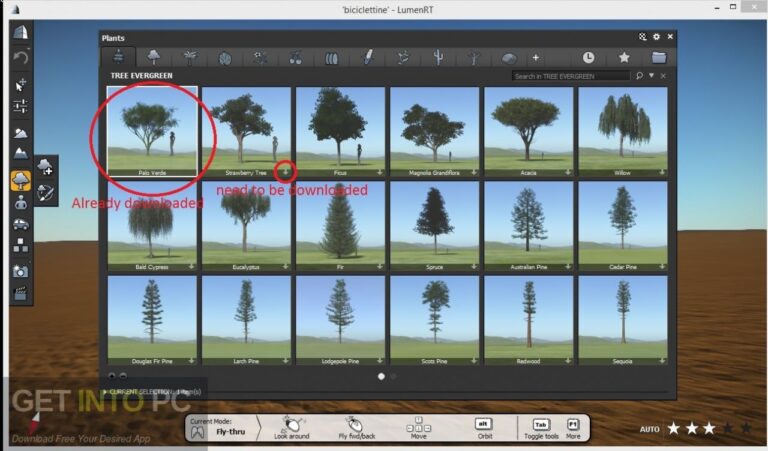
Task: Choose the paint plants brush sub-tool
Action: (45, 192)
